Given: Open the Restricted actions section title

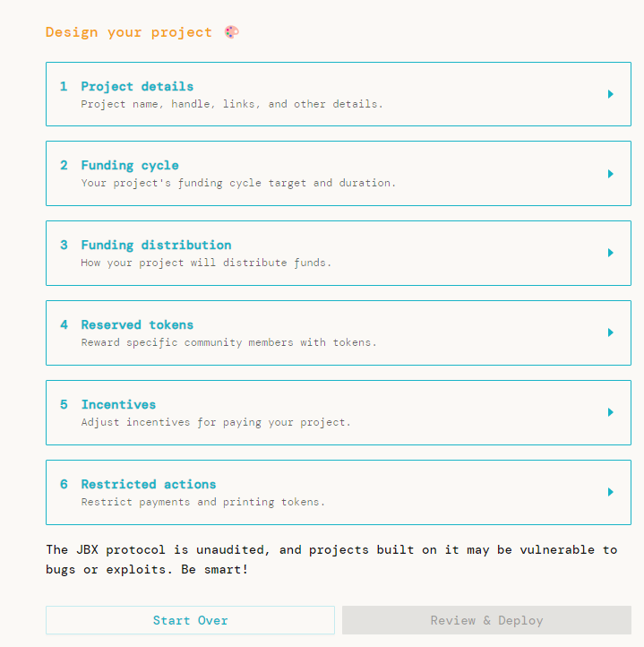Looking at the screenshot, I should click(x=149, y=484).
